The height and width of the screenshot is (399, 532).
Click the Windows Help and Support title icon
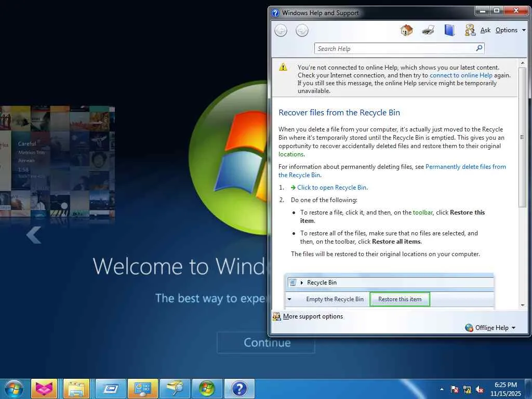point(275,13)
